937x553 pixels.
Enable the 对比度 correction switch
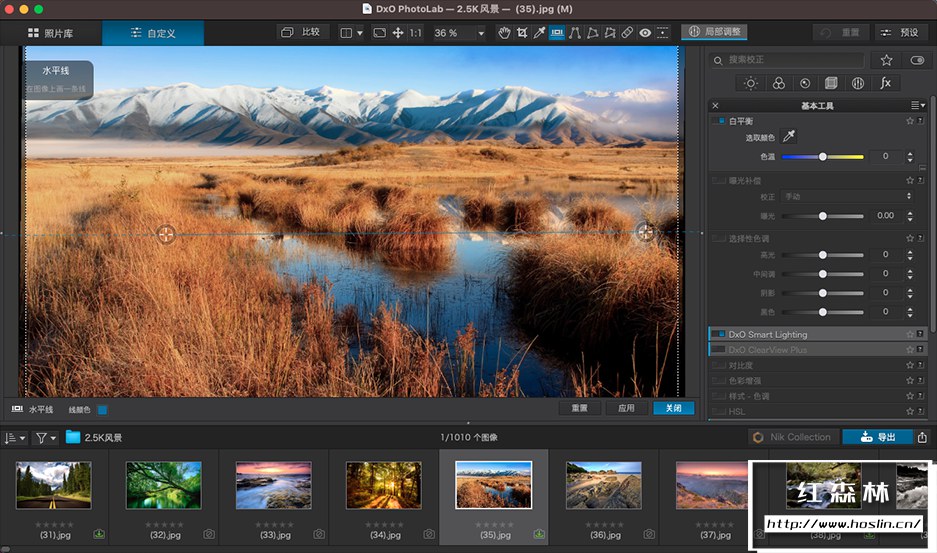tap(718, 365)
